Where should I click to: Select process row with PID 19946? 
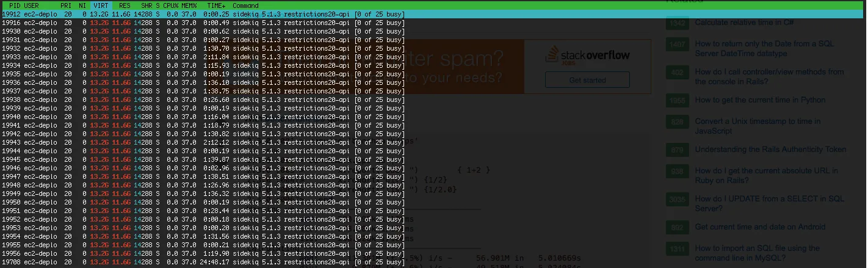click(203, 168)
